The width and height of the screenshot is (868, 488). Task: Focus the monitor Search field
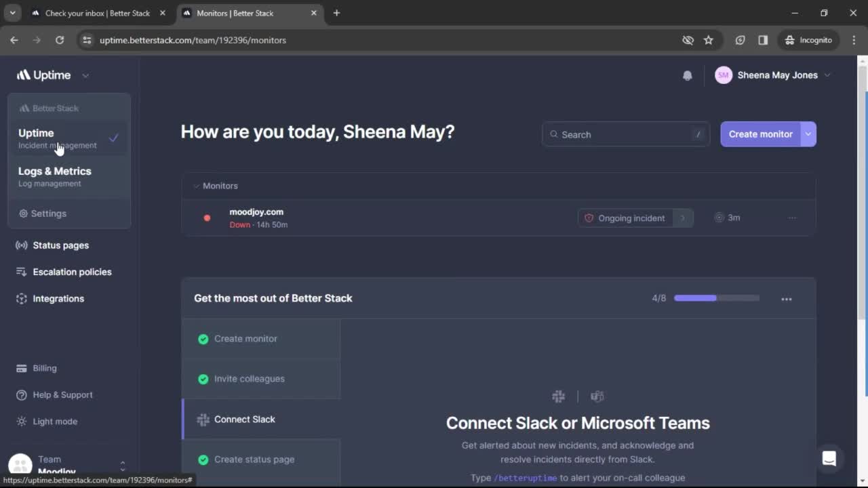click(626, 134)
